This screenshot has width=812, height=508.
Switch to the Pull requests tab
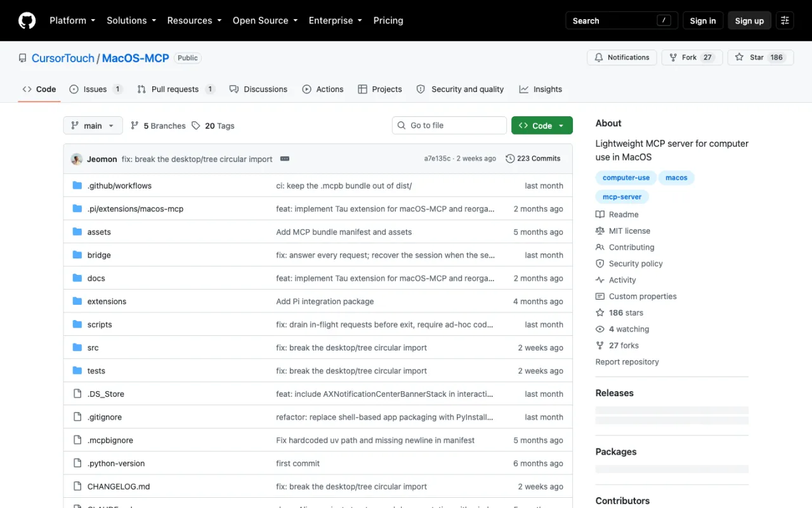[176, 89]
